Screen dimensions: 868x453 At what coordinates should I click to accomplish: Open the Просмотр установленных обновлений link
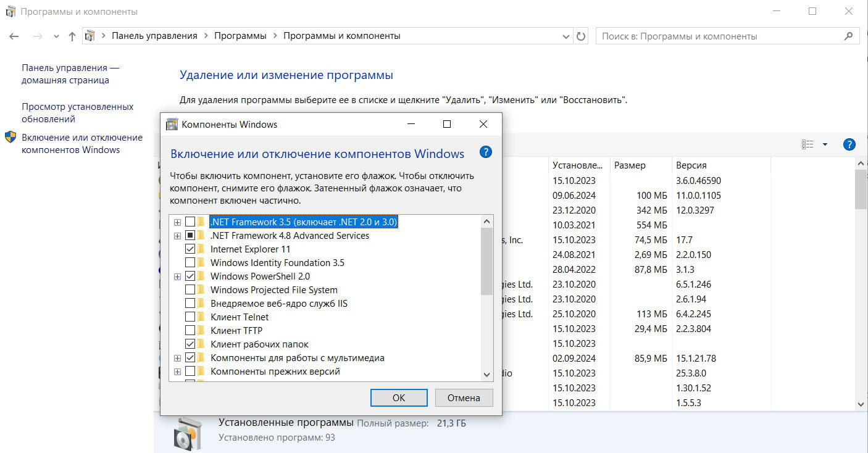tap(77, 113)
